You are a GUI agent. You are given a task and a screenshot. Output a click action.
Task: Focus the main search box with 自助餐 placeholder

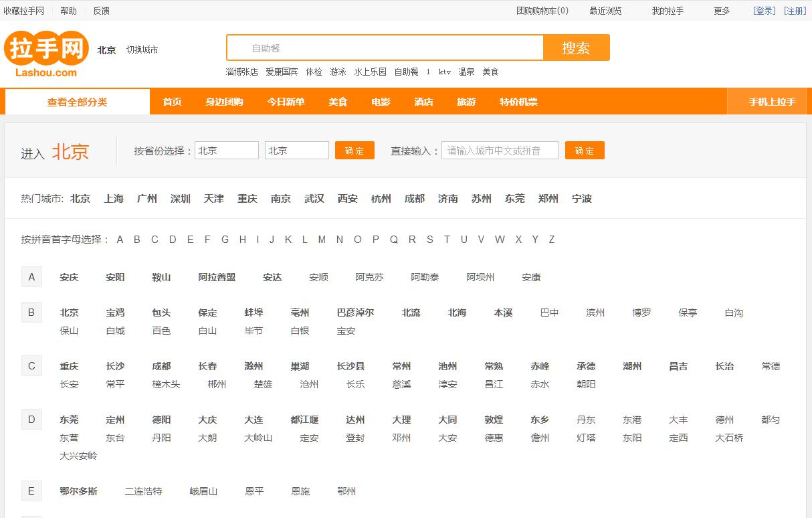coord(385,48)
